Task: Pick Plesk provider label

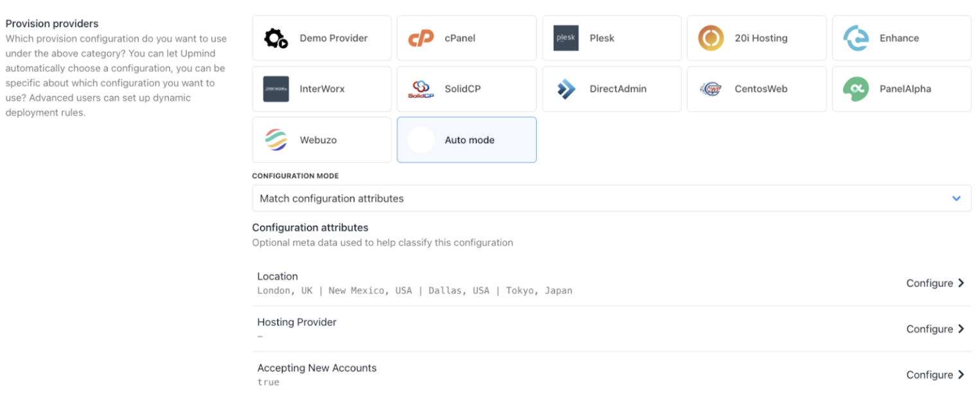Action: coord(602,38)
